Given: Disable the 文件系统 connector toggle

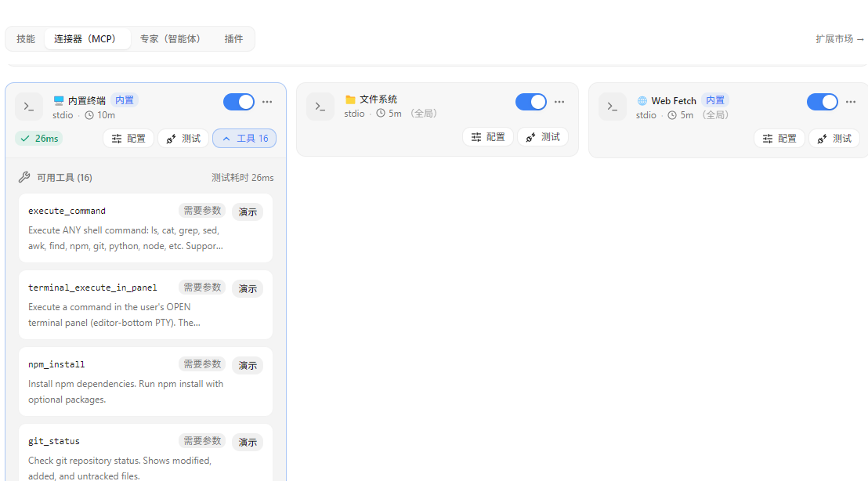Looking at the screenshot, I should [531, 102].
